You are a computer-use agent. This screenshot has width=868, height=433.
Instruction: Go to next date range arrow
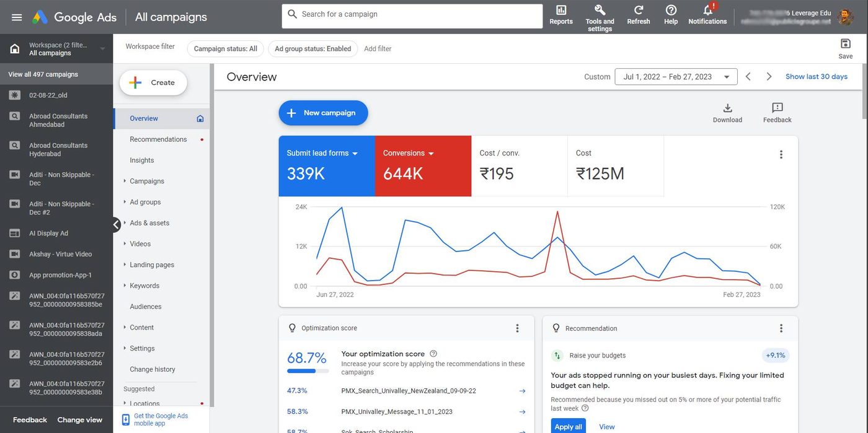[769, 77]
